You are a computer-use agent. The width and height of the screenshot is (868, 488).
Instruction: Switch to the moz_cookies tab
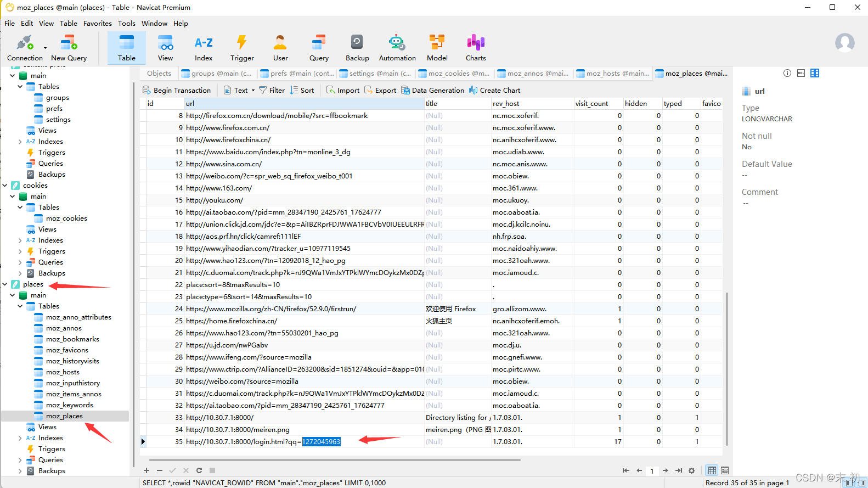(454, 73)
